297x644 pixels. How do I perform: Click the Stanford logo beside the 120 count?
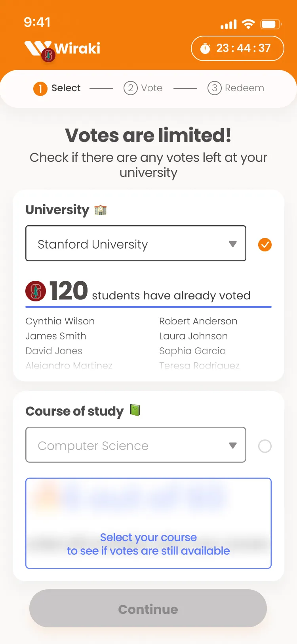coord(36,291)
